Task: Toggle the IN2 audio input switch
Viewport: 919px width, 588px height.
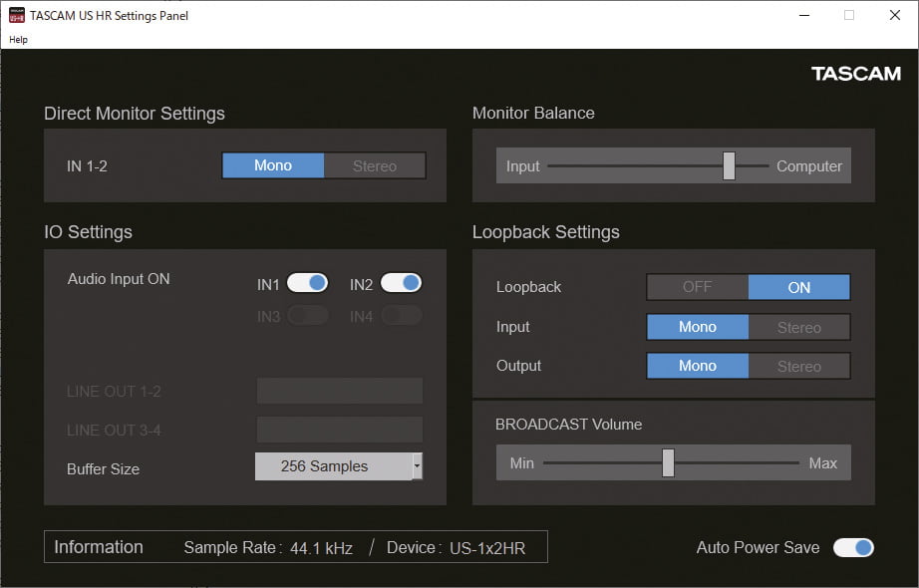Action: (401, 283)
